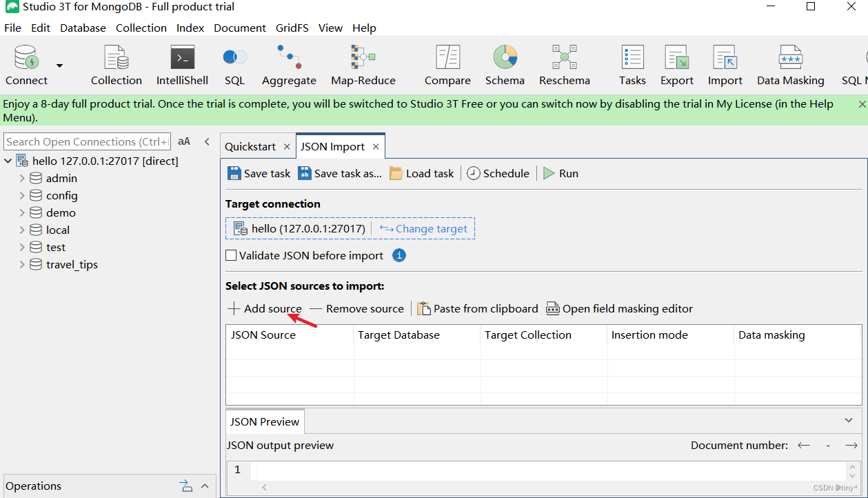Expand the config database node
The width and height of the screenshot is (868, 498).
(x=22, y=195)
